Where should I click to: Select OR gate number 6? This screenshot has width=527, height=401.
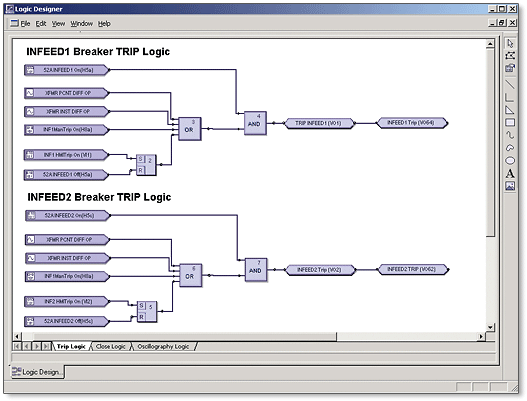pyautogui.click(x=191, y=275)
